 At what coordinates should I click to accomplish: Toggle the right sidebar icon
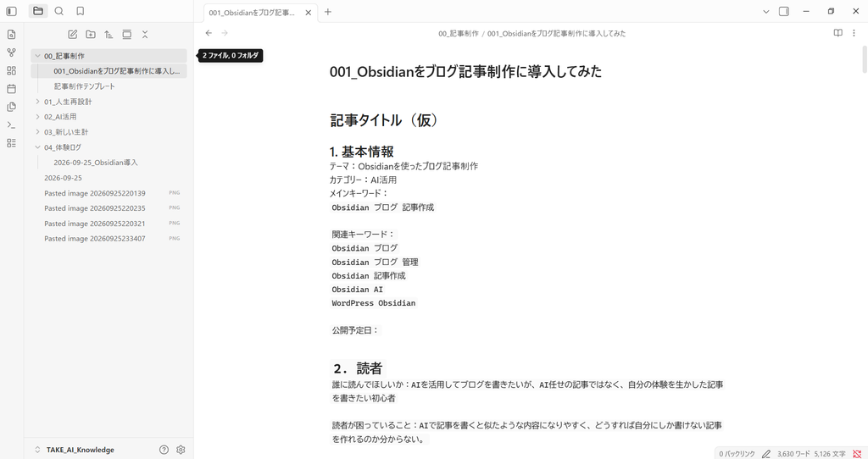point(784,12)
